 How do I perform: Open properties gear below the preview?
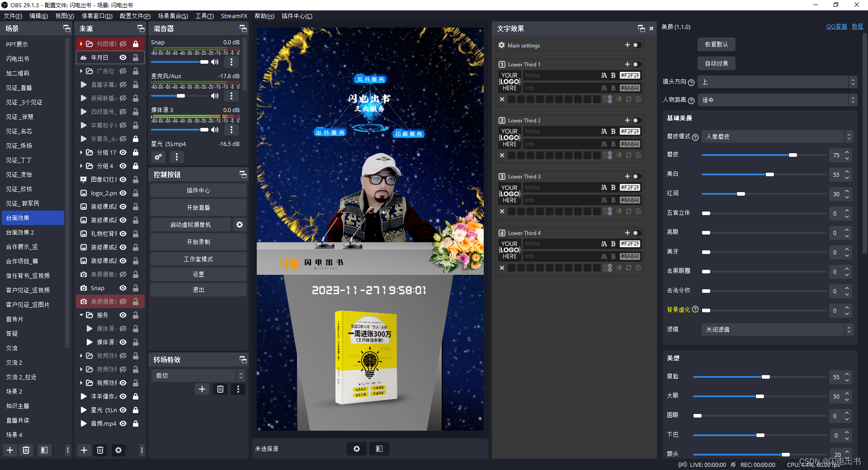pos(357,449)
